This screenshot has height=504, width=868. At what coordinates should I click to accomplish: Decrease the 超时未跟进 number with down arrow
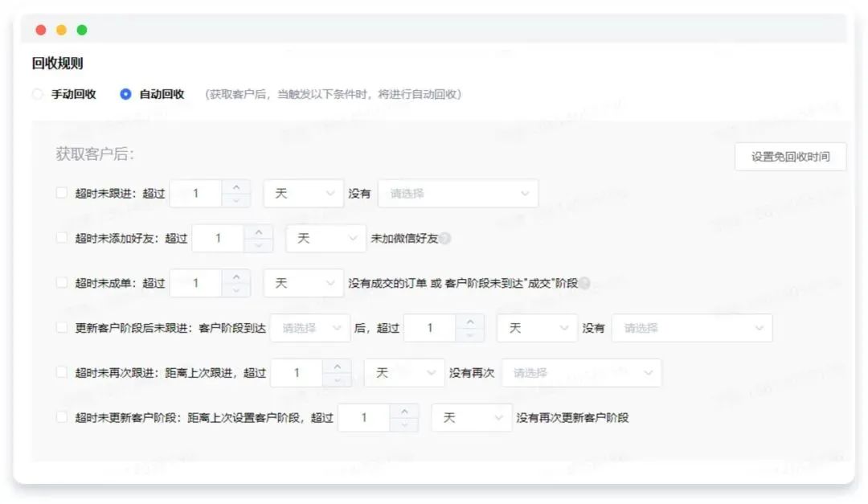236,200
